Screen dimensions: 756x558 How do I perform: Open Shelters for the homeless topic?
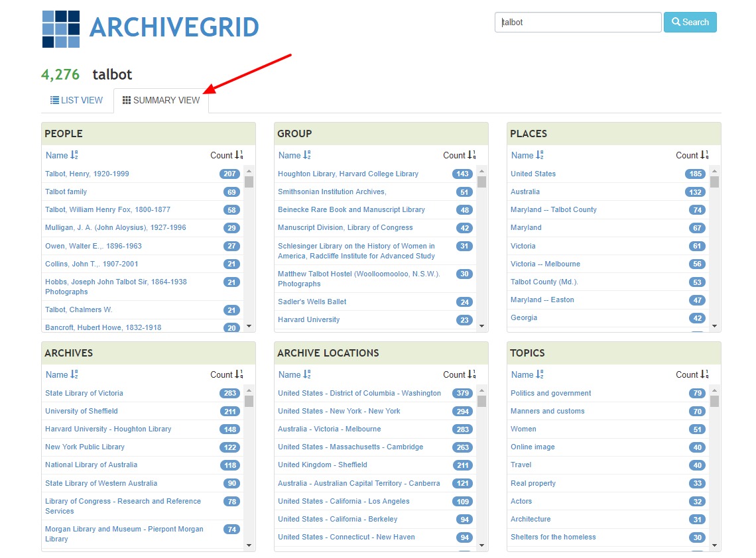[553, 537]
